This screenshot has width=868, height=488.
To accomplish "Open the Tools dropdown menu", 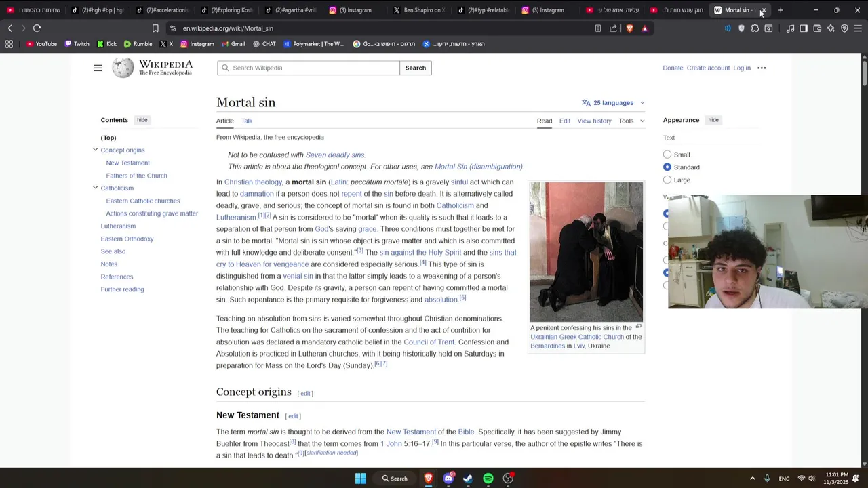I will point(631,121).
